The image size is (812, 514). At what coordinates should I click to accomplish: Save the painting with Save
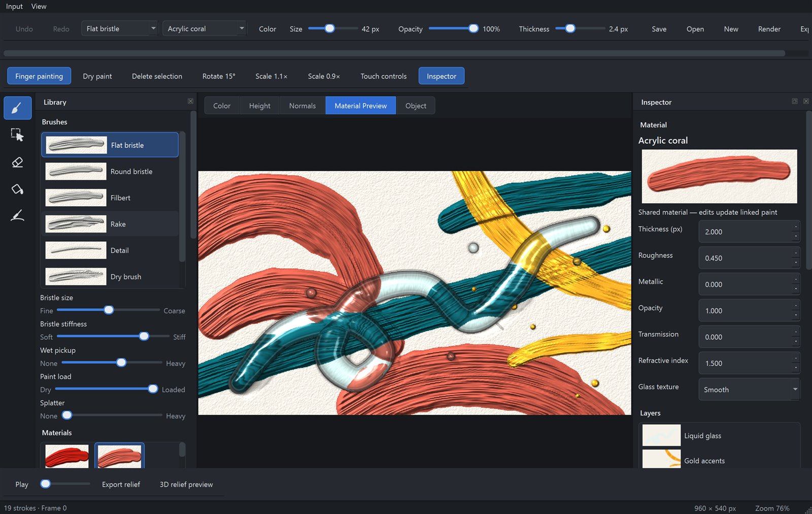pyautogui.click(x=659, y=29)
